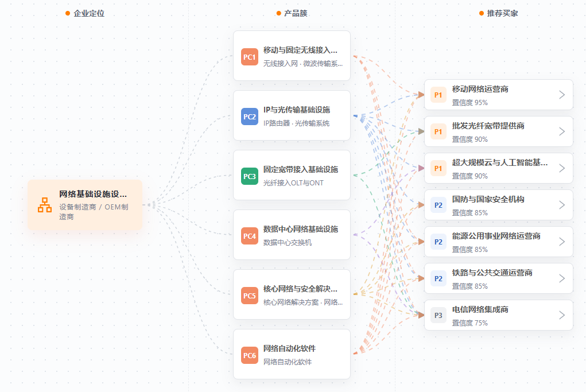This screenshot has width=586, height=392.
Task: Click P1 badge of 移动网络运营商
Action: 438,95
